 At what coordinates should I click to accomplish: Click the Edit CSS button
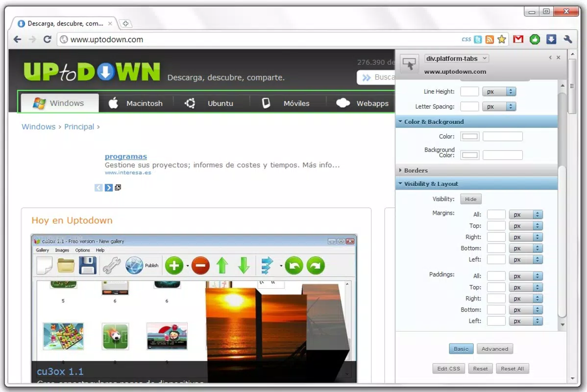coord(448,369)
